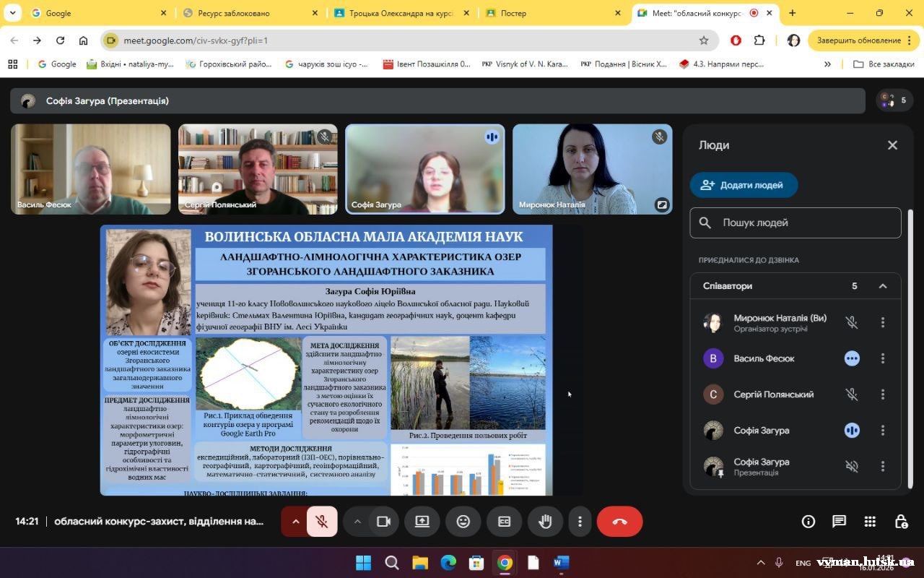Turn on the camera

(x=383, y=522)
